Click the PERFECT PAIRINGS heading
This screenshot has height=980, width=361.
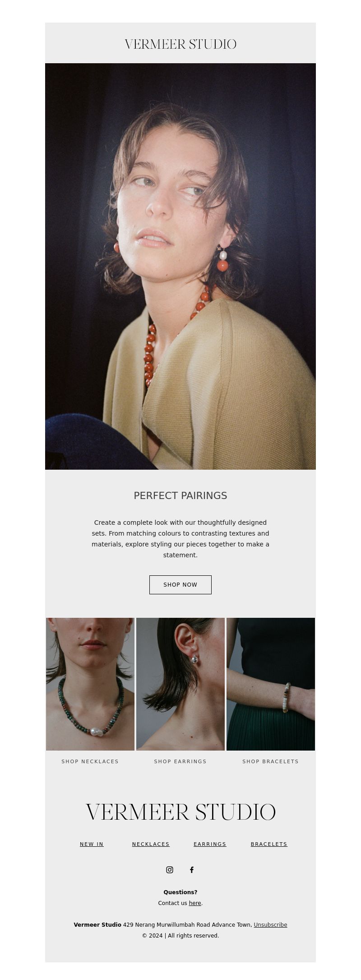pyautogui.click(x=180, y=495)
